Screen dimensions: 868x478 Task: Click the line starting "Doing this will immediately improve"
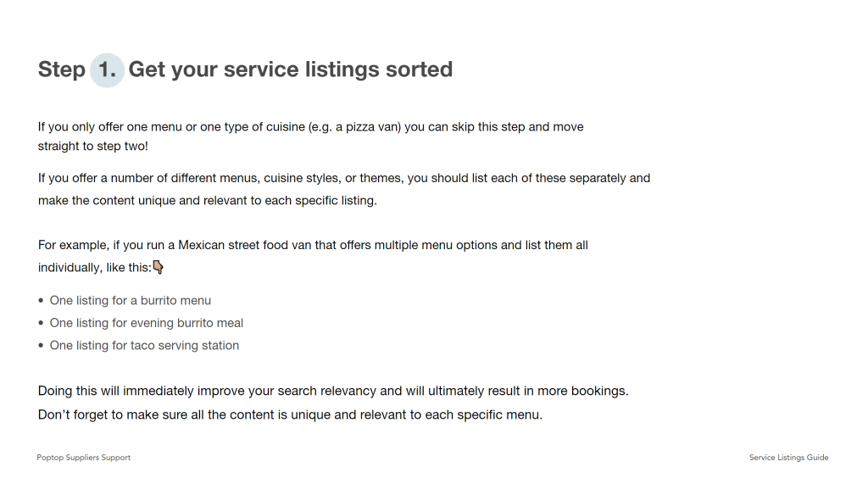coord(333,392)
